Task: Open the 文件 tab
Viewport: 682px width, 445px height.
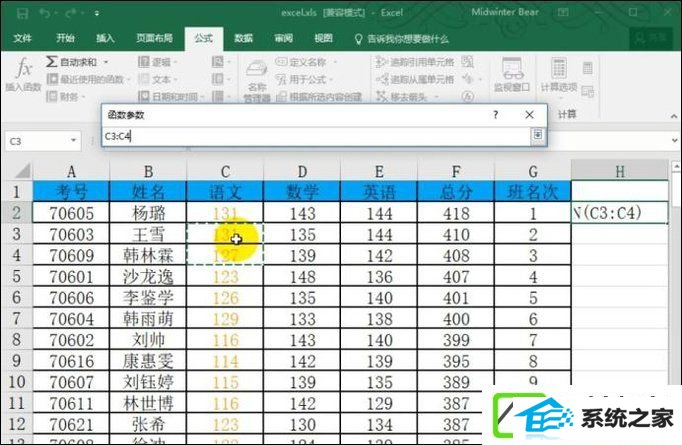Action: (22, 38)
